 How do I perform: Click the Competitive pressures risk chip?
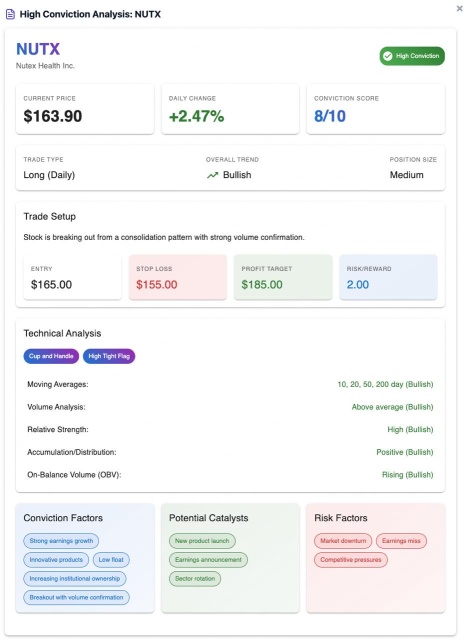351,560
